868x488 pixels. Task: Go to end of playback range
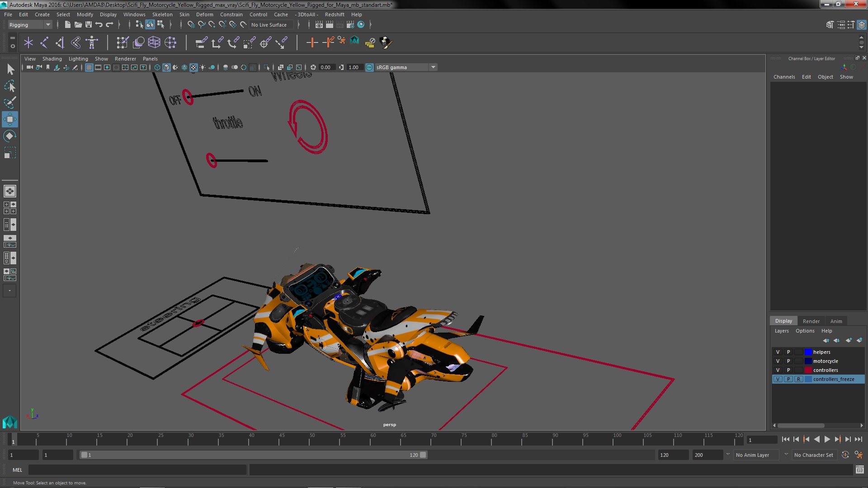(859, 439)
